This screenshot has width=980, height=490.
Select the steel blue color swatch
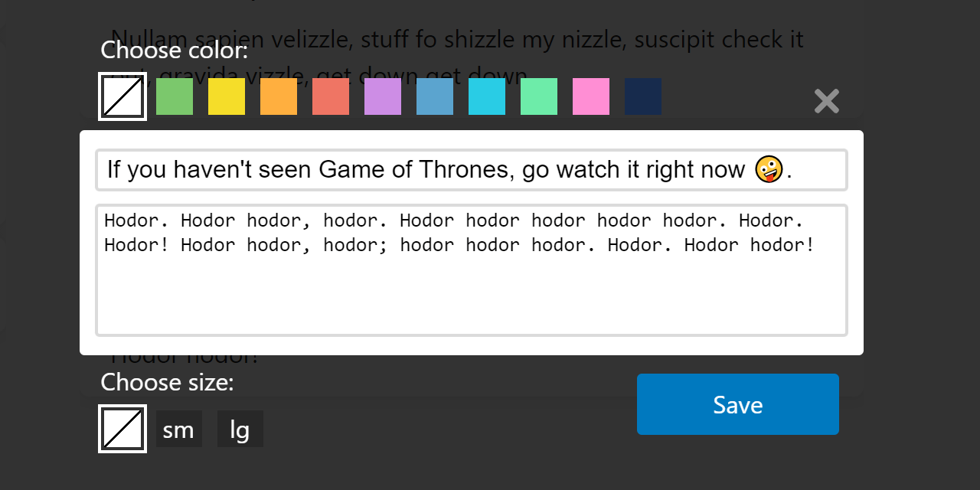pyautogui.click(x=435, y=96)
